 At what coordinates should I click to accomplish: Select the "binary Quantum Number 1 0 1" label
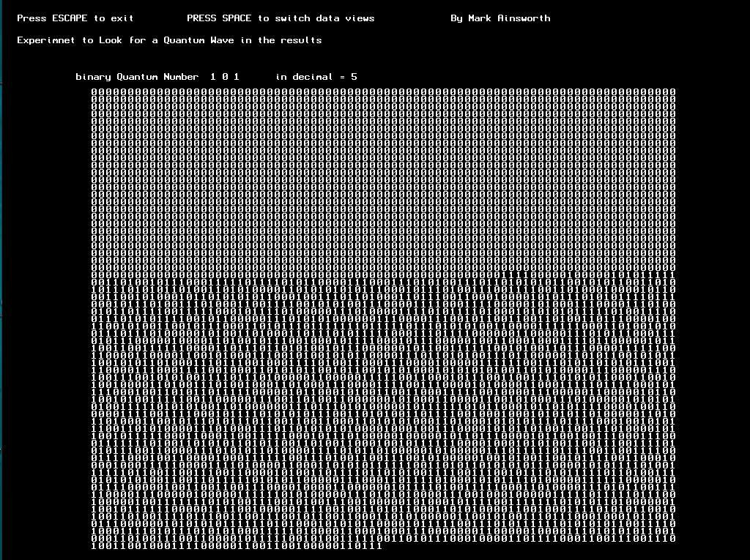coord(157,77)
